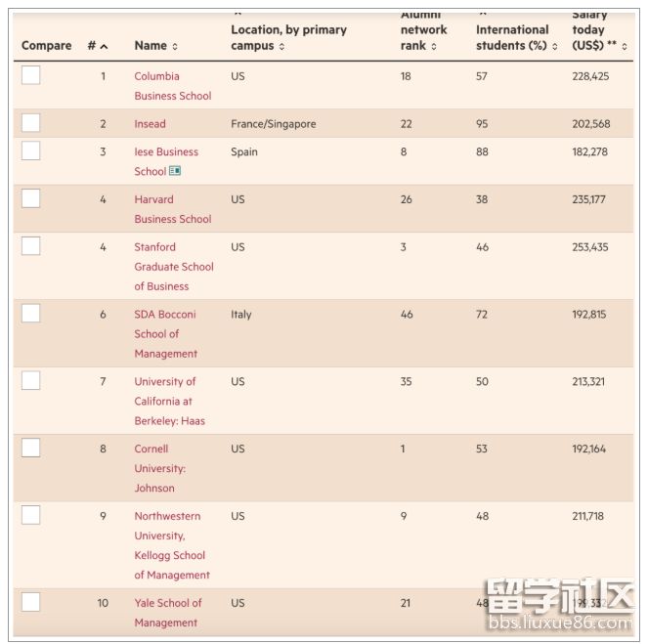Sort by Salary today column
This screenshot has width=648, height=644.
click(625, 46)
